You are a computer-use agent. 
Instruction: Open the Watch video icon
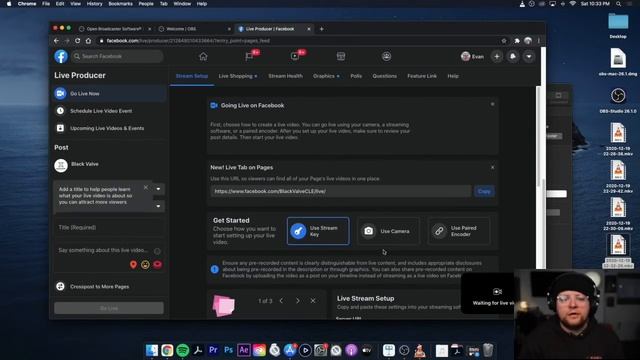tap(295, 56)
